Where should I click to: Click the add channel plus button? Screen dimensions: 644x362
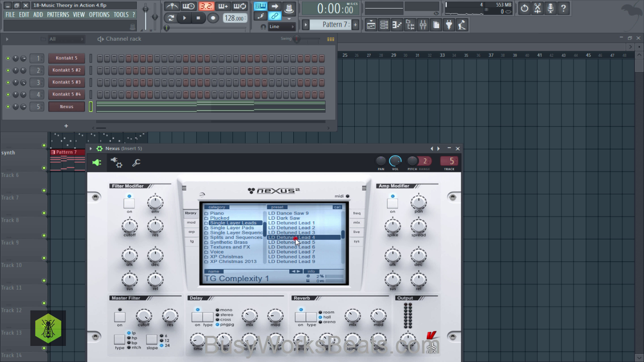pos(66,126)
